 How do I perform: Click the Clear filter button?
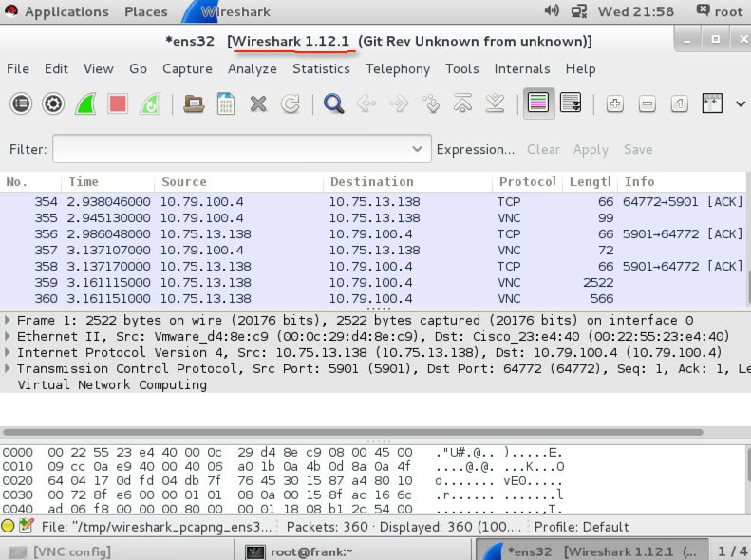pos(543,149)
